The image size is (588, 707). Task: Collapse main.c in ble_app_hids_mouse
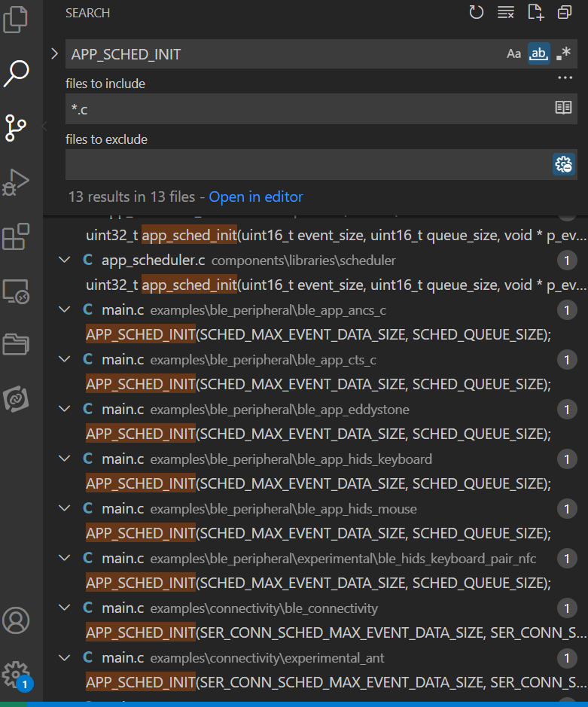point(65,508)
